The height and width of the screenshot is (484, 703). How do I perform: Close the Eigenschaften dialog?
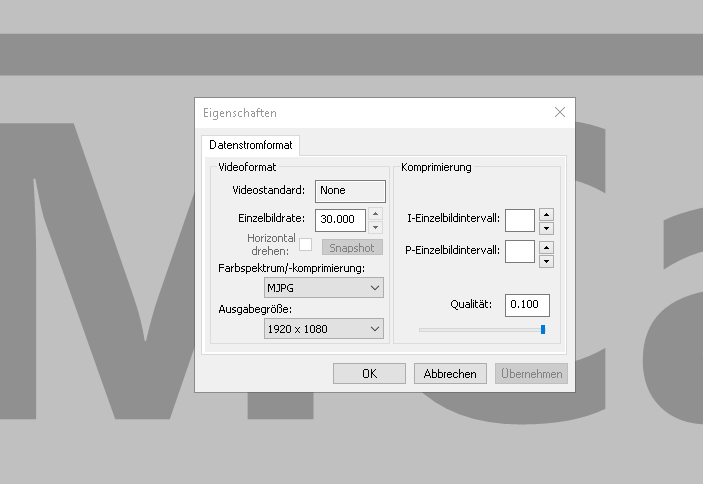(x=560, y=112)
